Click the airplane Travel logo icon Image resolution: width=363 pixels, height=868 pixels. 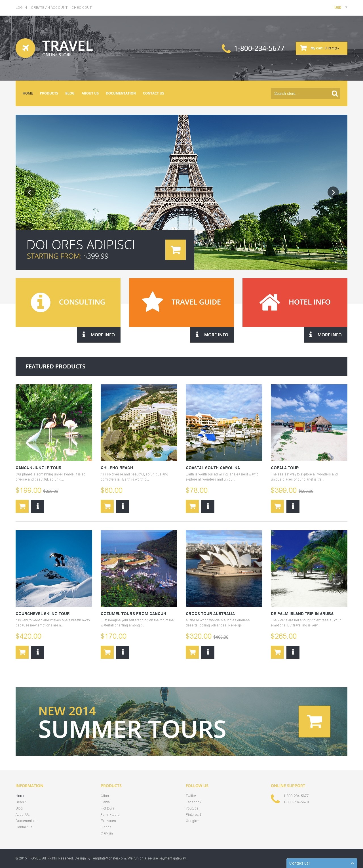[25, 48]
